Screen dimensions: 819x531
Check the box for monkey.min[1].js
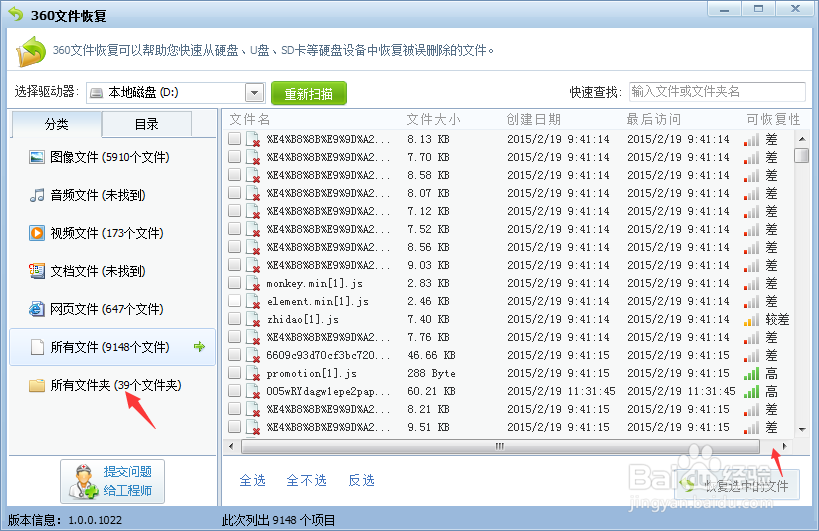(235, 282)
